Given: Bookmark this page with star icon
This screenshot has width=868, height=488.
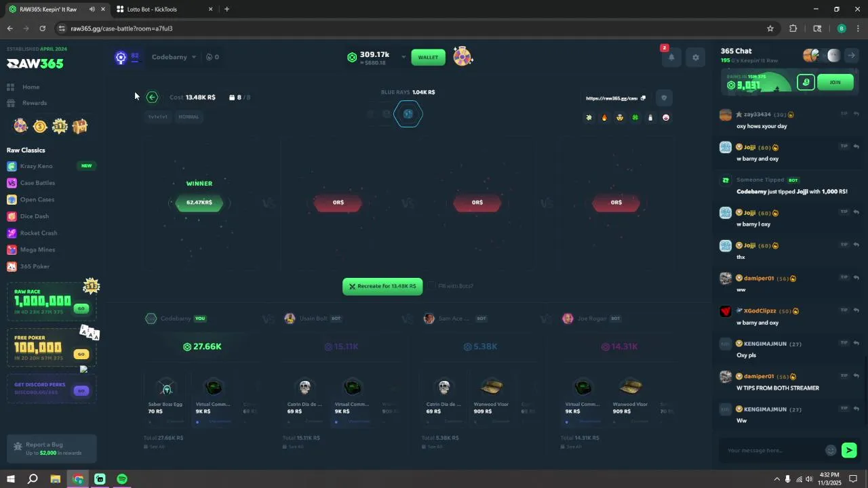Looking at the screenshot, I should click(770, 28).
